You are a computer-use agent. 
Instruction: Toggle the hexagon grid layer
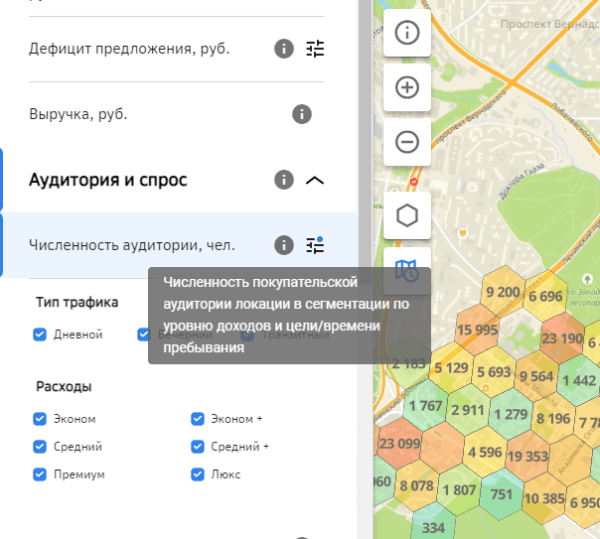[x=407, y=215]
